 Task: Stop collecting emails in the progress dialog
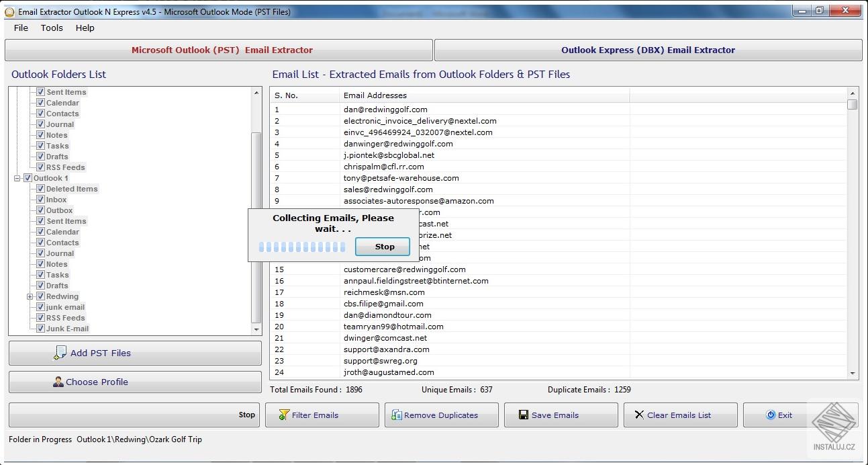pos(383,247)
